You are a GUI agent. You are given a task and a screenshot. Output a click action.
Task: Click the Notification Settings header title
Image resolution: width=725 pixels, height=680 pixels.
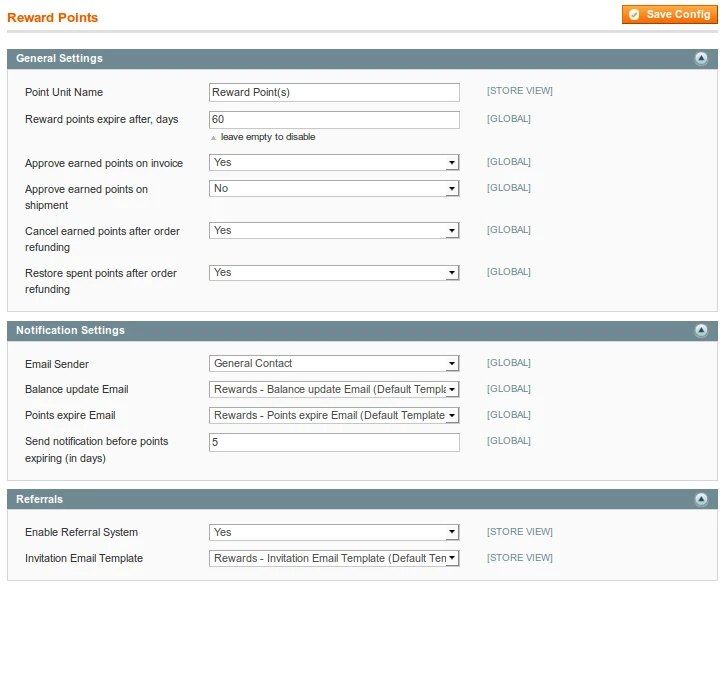[x=70, y=330]
